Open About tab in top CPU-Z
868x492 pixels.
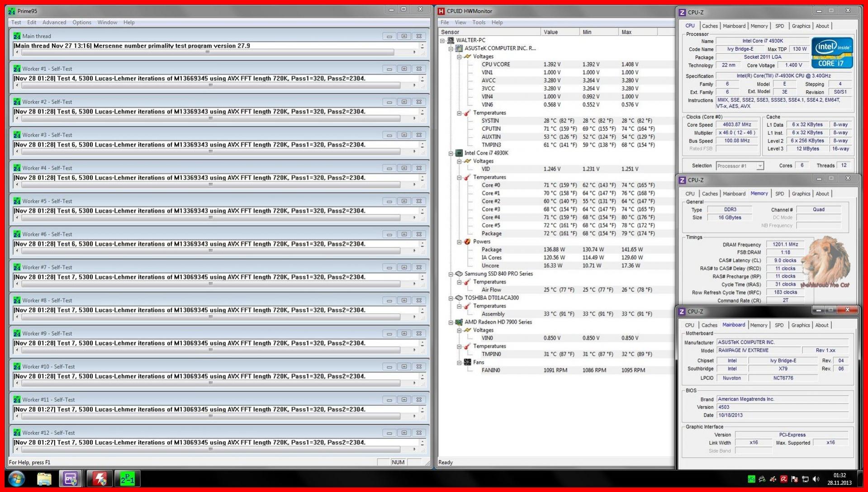click(822, 26)
